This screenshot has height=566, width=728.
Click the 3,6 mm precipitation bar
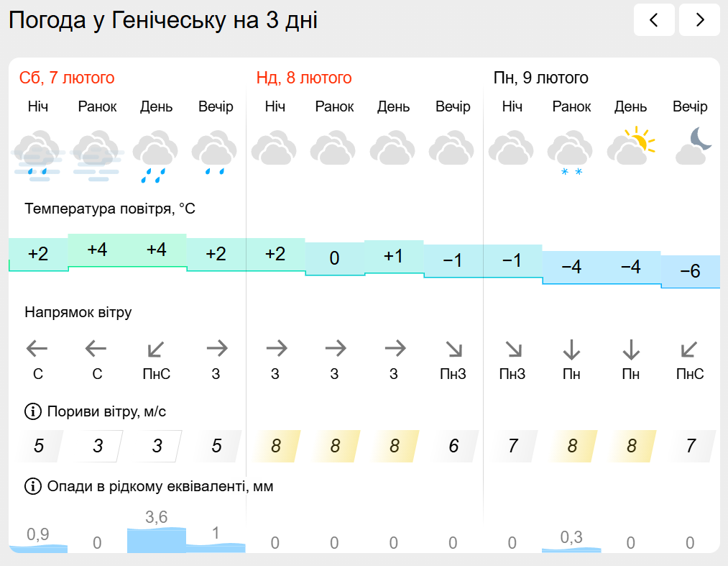[x=156, y=539]
